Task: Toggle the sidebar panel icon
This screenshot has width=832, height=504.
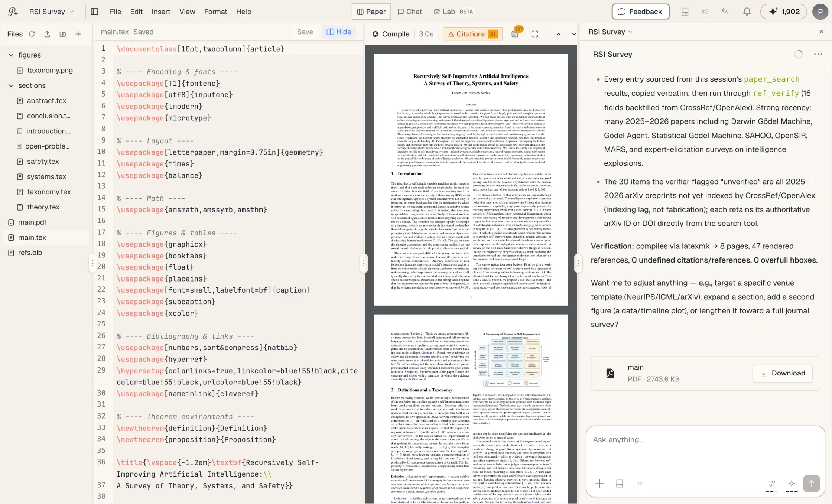Action: (x=94, y=12)
